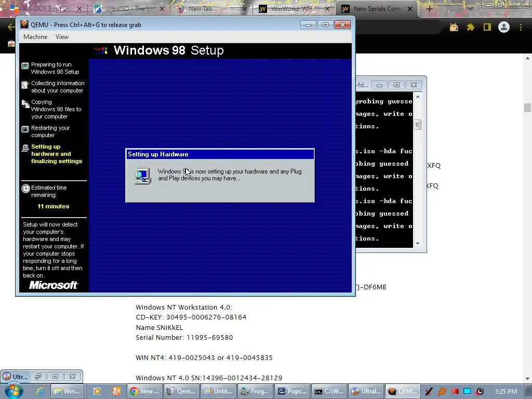Minimize the QEMU window
This screenshot has height=399, width=532.
(x=308, y=25)
